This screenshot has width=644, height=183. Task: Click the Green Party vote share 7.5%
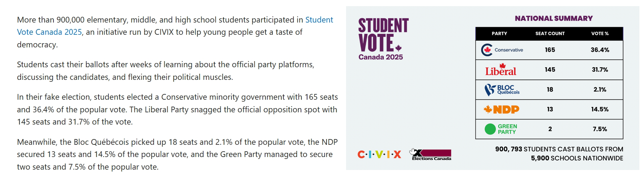pyautogui.click(x=600, y=129)
